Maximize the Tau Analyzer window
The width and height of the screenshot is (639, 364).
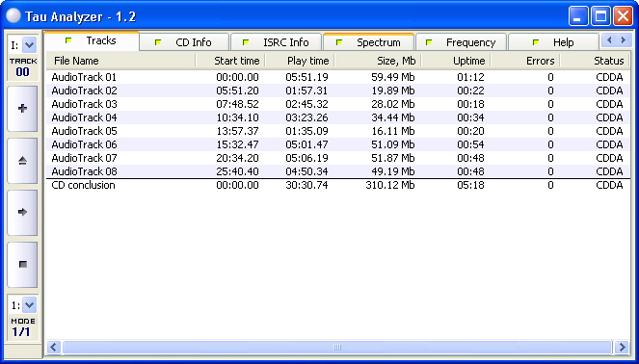600,16
